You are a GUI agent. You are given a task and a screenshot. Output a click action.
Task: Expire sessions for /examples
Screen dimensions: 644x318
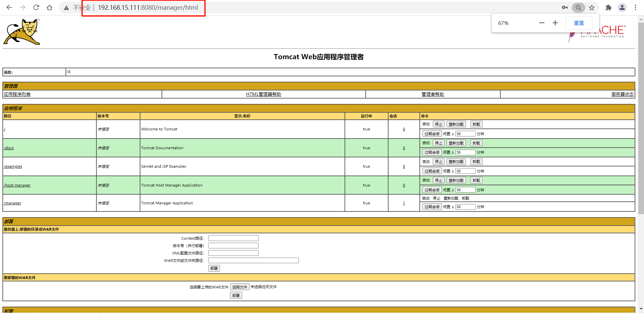click(x=432, y=171)
